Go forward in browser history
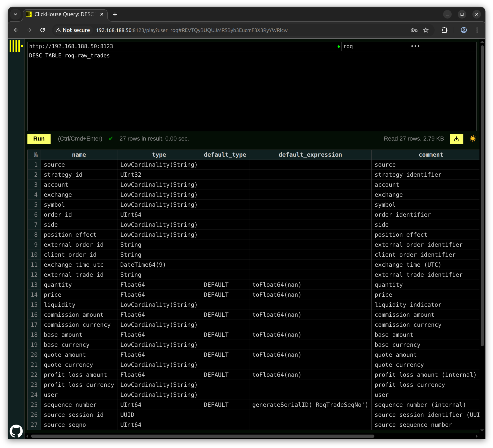Viewport: 493px width, 448px height. coord(29,30)
